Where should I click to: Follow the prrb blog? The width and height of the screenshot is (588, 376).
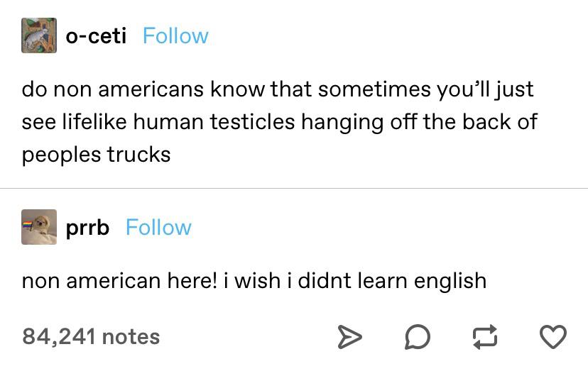pyautogui.click(x=158, y=227)
